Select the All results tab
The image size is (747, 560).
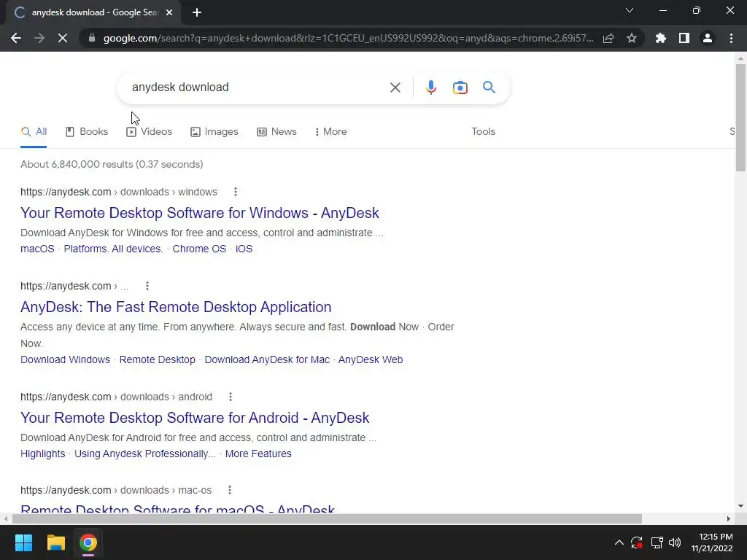(x=34, y=131)
